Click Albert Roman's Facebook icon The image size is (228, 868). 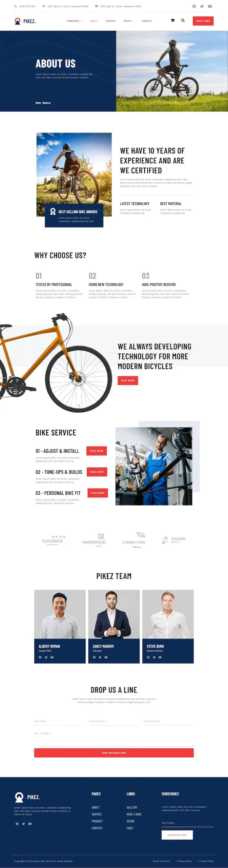click(x=40, y=657)
